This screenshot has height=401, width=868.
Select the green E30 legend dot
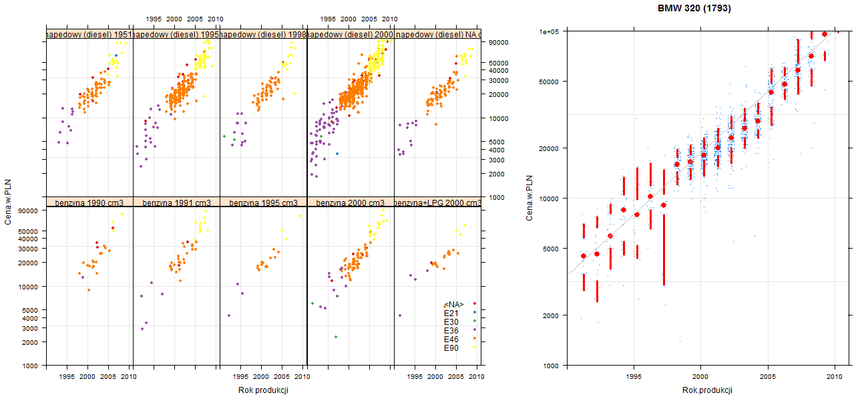[x=474, y=321]
